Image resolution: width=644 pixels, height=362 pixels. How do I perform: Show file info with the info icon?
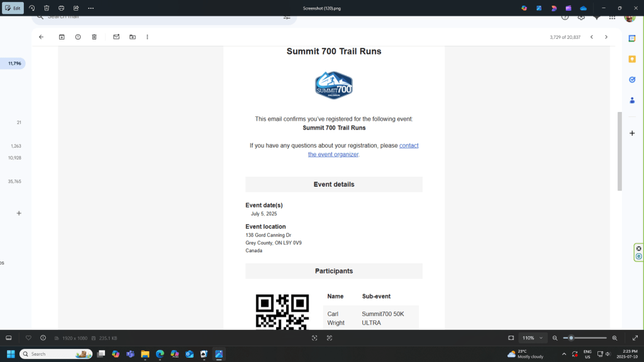pos(43,338)
